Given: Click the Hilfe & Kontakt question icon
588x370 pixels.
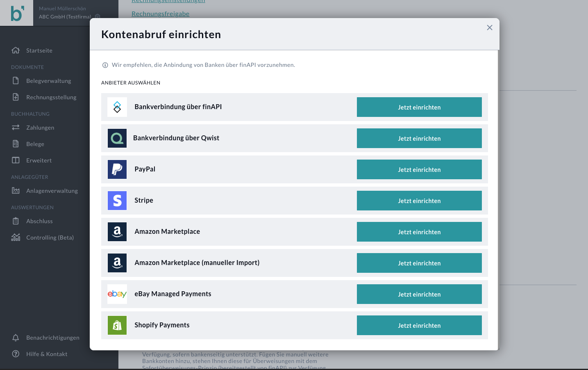Looking at the screenshot, I should click(x=16, y=354).
